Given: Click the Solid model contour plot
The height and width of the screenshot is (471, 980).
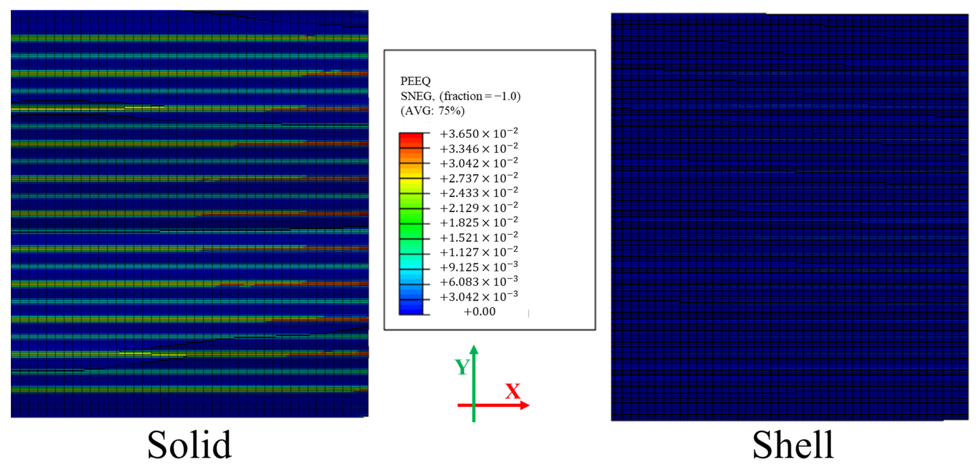Looking at the screenshot, I should pyautogui.click(x=189, y=214).
